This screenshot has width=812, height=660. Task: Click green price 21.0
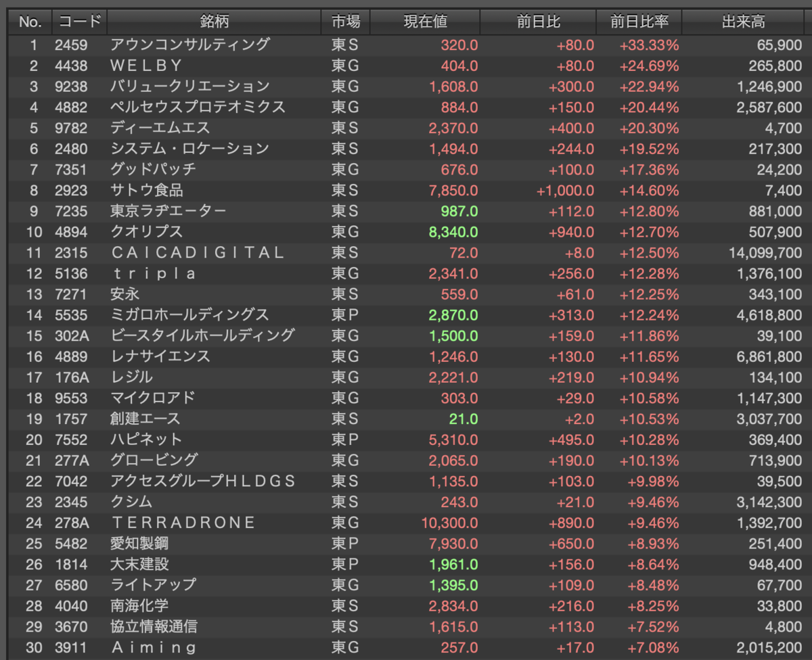click(464, 419)
